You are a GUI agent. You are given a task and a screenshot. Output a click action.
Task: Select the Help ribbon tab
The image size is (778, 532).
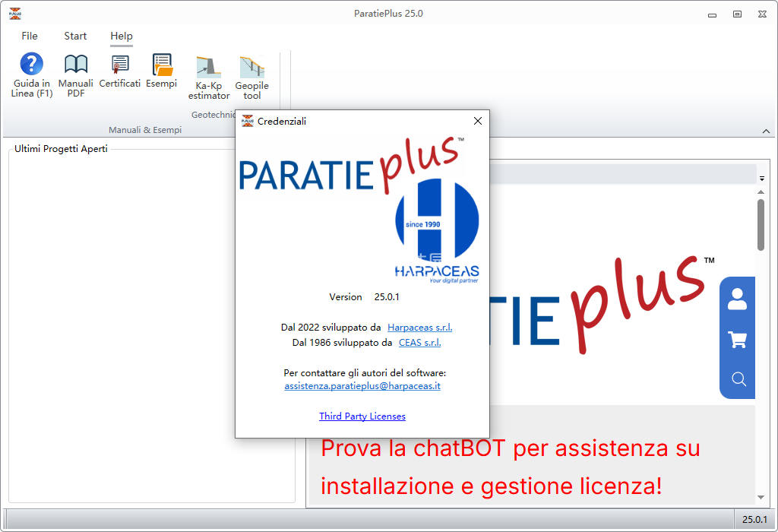[122, 36]
